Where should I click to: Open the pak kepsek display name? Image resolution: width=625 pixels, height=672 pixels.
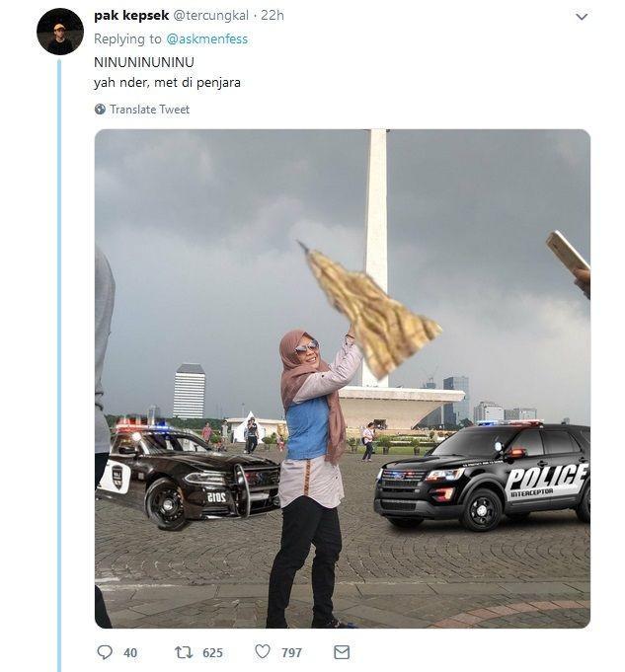[x=131, y=16]
